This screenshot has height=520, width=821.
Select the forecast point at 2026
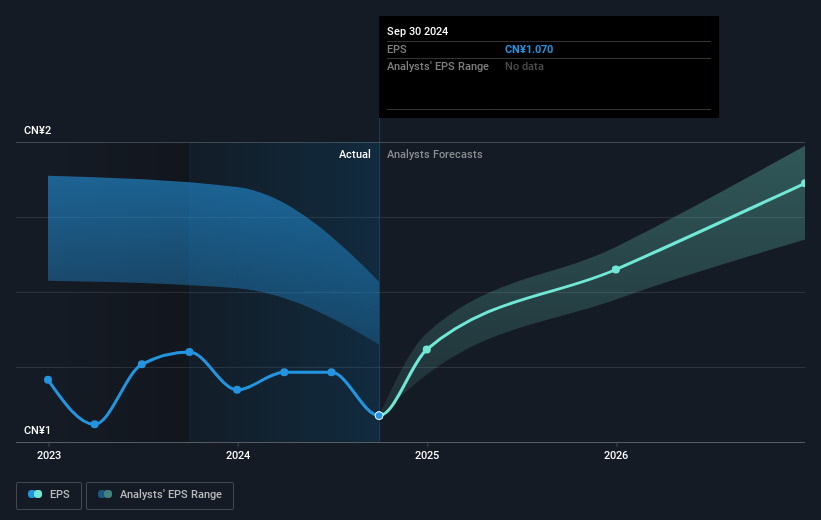pyautogui.click(x=616, y=269)
